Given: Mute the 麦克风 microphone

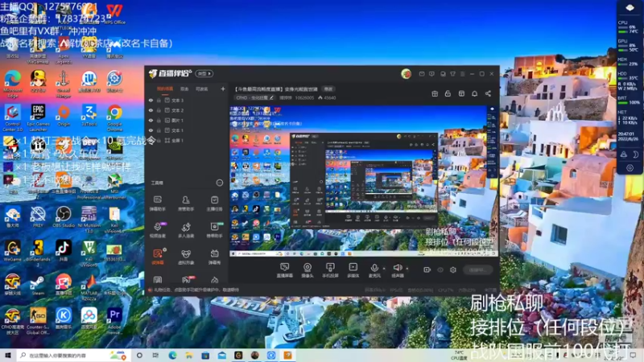Looking at the screenshot, I should coord(374,270).
